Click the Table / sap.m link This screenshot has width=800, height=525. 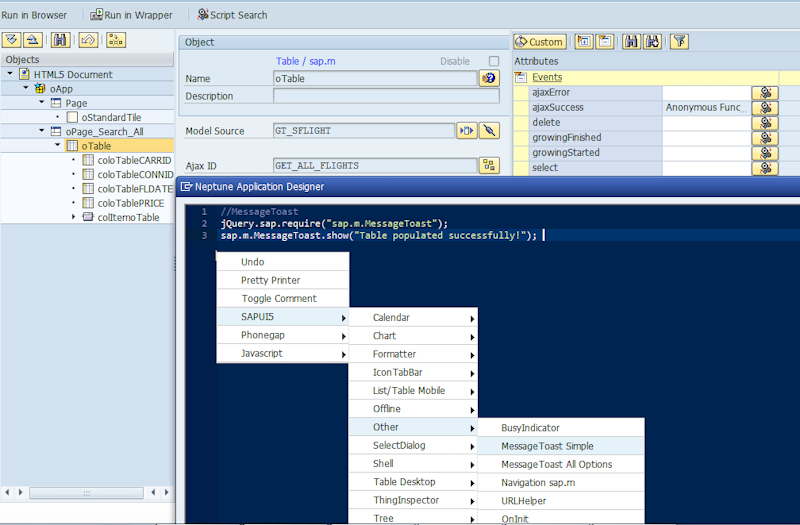click(x=306, y=61)
